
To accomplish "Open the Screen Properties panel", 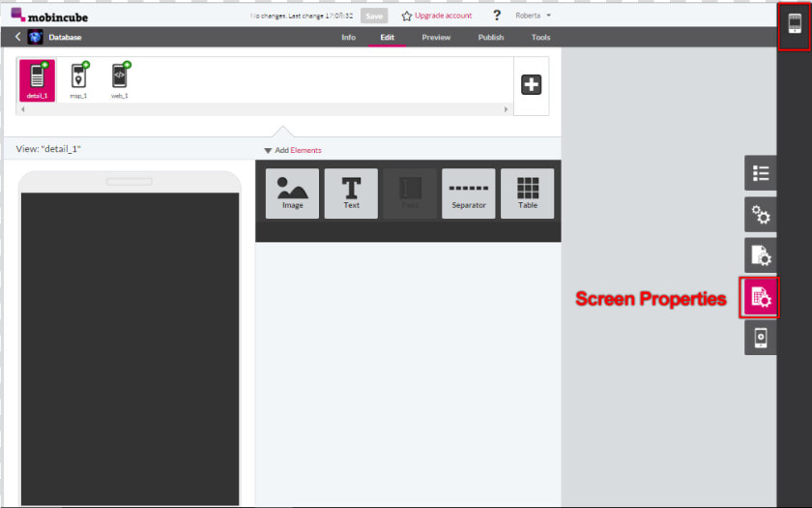I will coord(760,298).
